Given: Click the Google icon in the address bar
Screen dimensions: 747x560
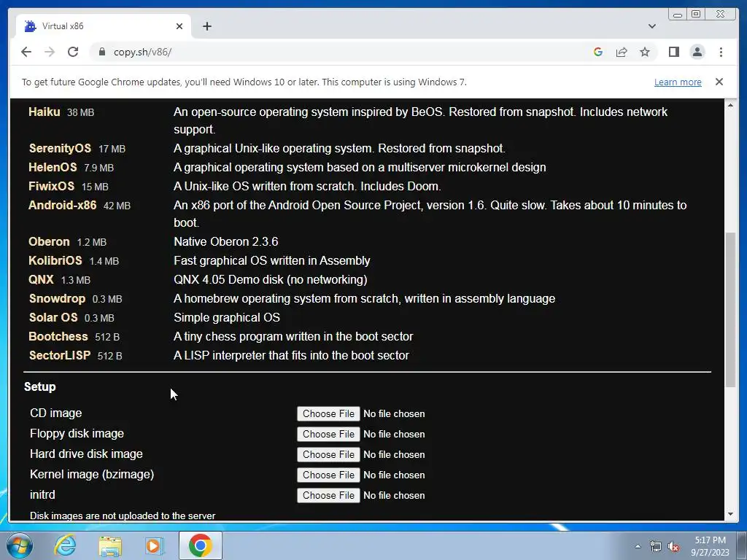Looking at the screenshot, I should point(598,52).
